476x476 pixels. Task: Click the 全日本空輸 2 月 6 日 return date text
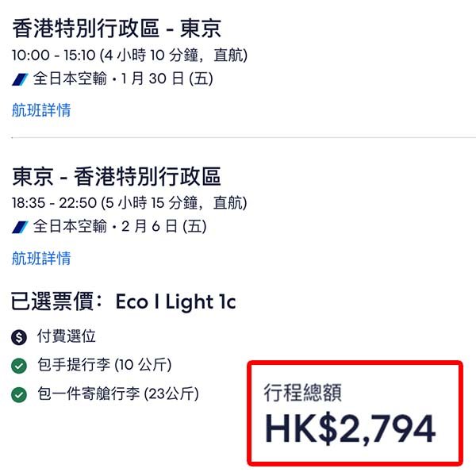click(119, 227)
